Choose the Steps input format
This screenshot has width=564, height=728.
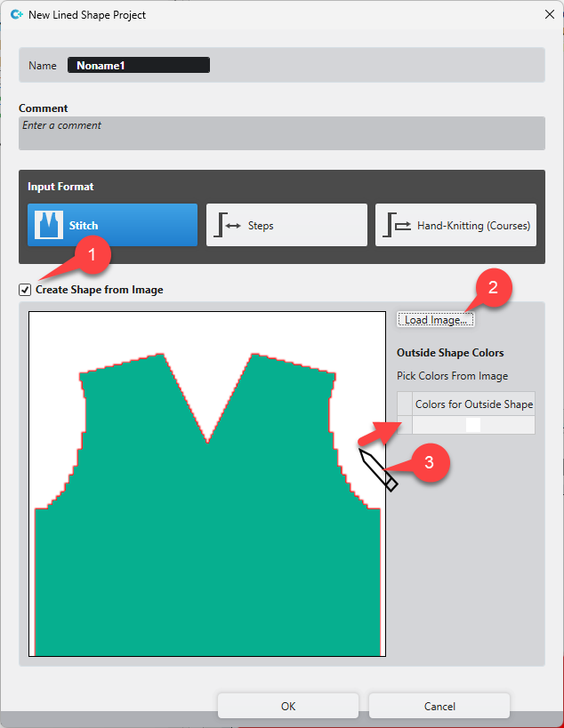[x=286, y=225]
